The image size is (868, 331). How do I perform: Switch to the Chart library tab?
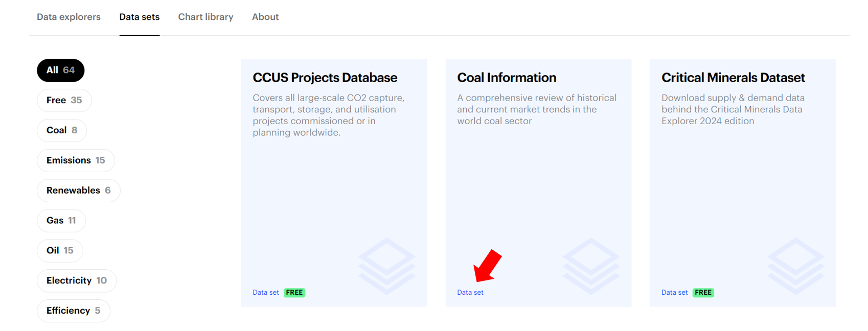pyautogui.click(x=205, y=17)
